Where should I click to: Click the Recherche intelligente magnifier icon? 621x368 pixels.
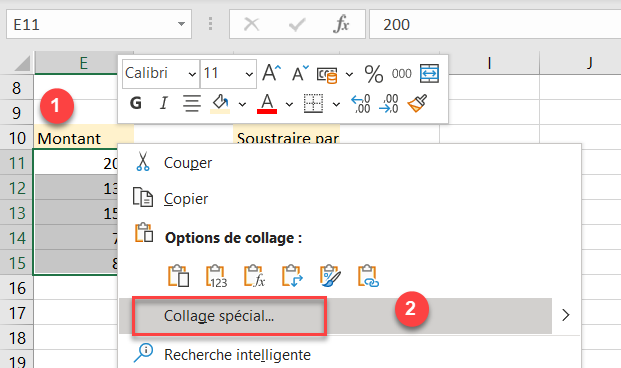tap(143, 353)
